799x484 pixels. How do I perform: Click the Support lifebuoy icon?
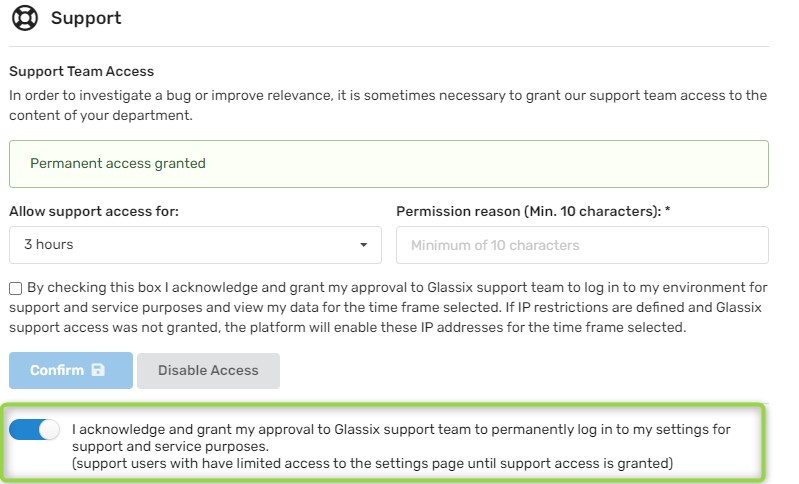click(24, 18)
